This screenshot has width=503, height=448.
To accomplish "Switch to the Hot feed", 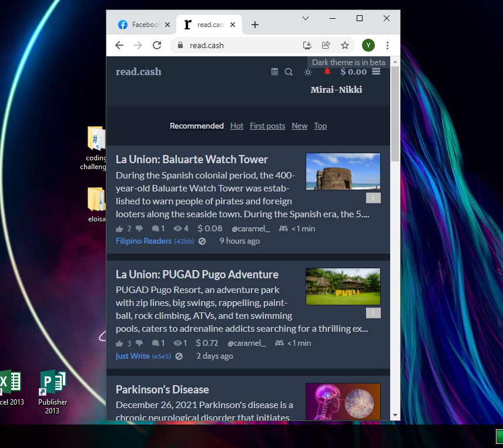I will click(x=237, y=126).
